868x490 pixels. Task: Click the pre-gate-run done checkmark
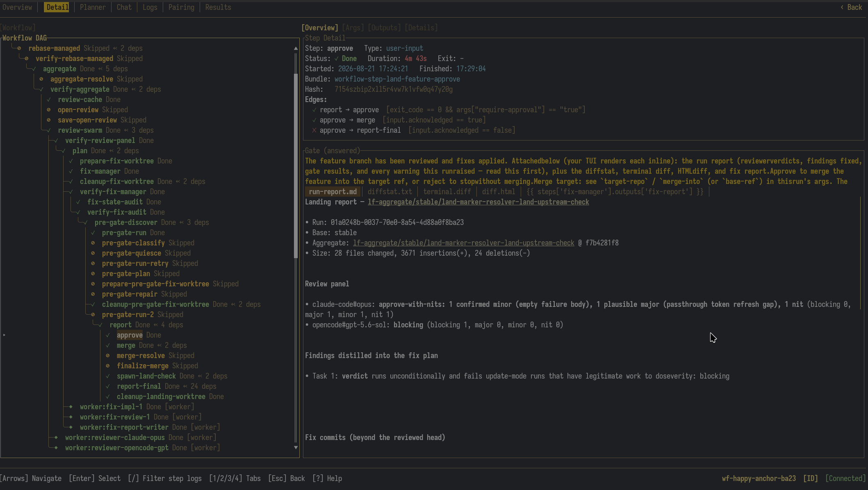point(93,233)
